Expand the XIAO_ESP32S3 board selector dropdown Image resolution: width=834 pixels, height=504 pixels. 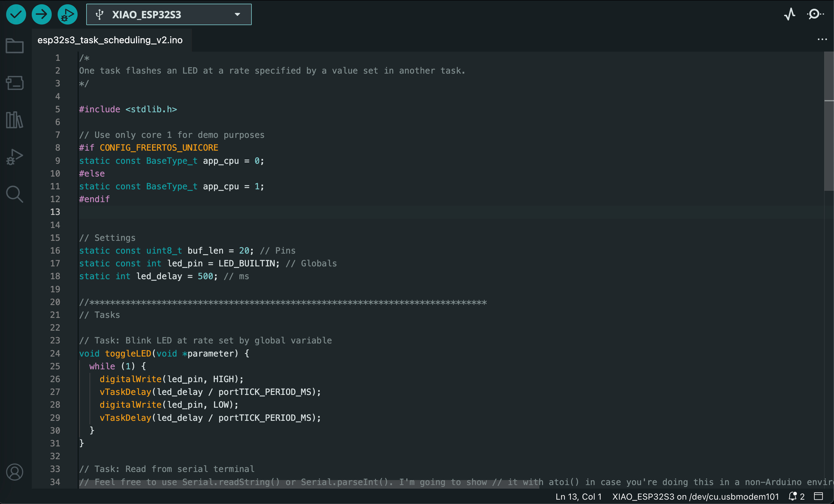point(169,15)
